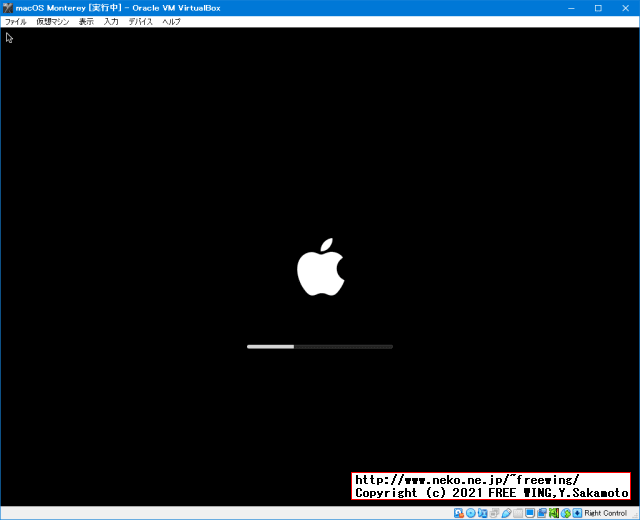Click the hard disk activity status icon
This screenshot has width=640, height=520.
coord(459,513)
